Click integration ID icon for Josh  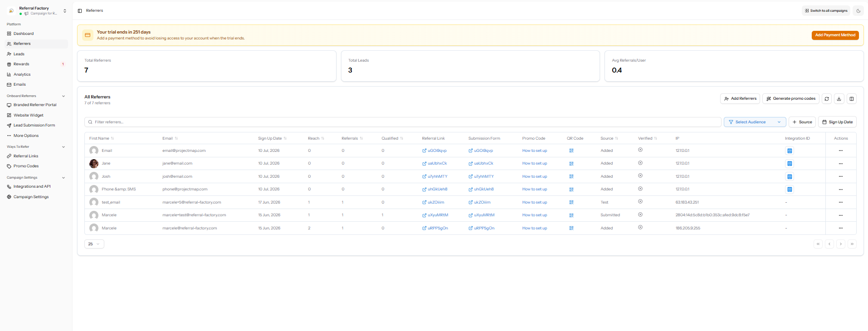tap(790, 177)
